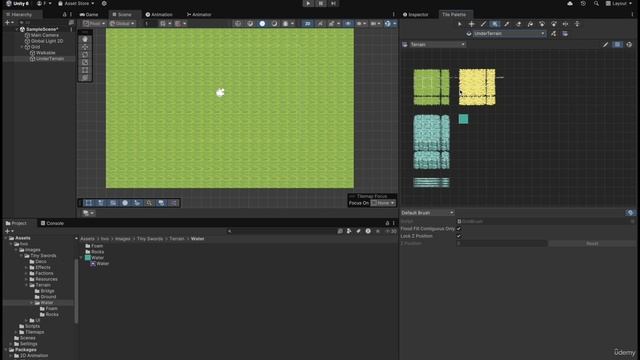Viewport: 640px width, 360px height.
Task: Expand the Water sprite asset arrow
Action: (82, 258)
